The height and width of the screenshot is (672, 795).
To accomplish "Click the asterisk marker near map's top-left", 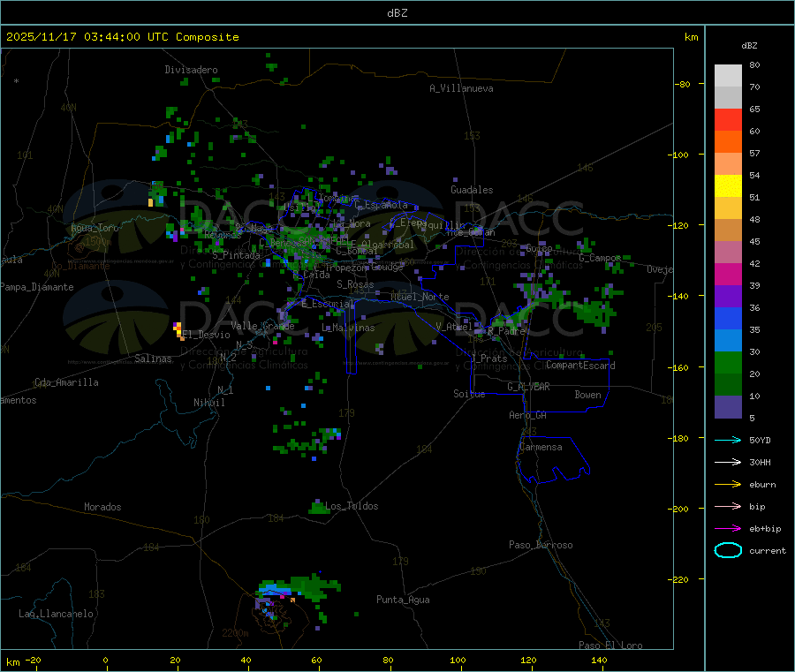I will pyautogui.click(x=17, y=81).
